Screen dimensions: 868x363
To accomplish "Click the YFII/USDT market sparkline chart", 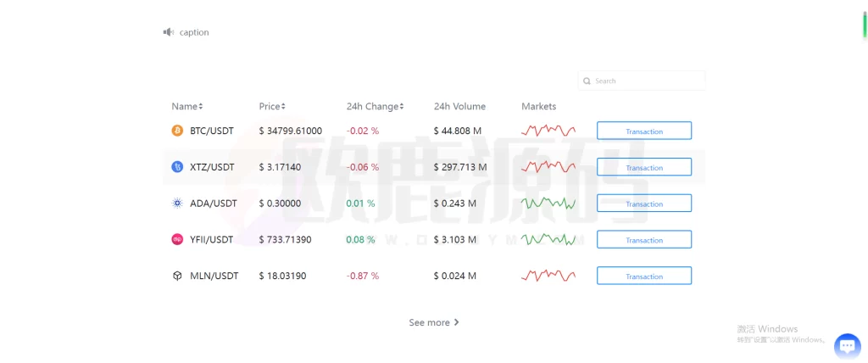I will [x=548, y=240].
